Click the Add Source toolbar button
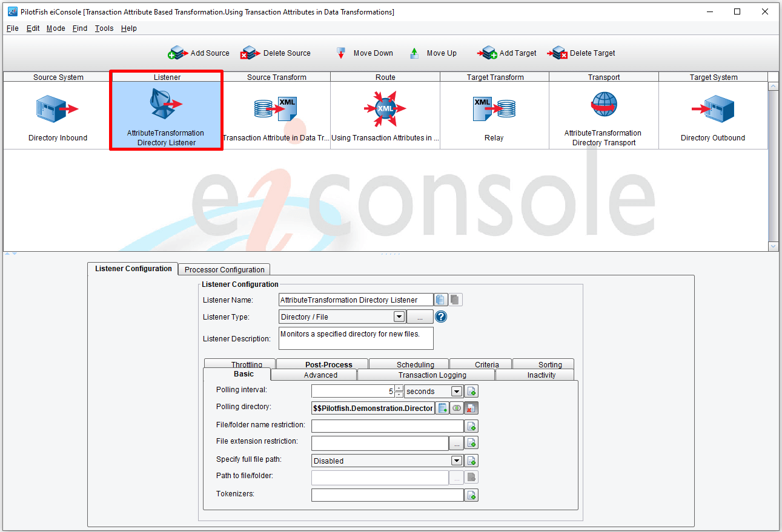The height and width of the screenshot is (532, 782). [x=199, y=53]
